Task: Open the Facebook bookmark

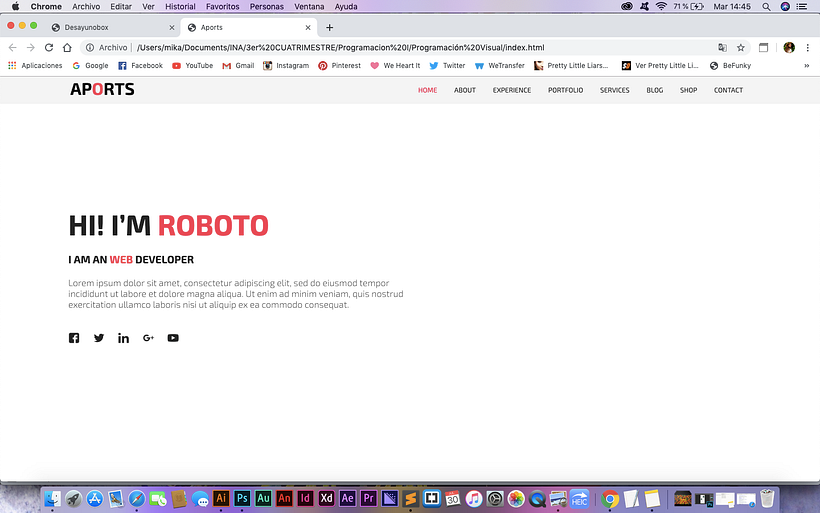Action: pyautogui.click(x=141, y=66)
